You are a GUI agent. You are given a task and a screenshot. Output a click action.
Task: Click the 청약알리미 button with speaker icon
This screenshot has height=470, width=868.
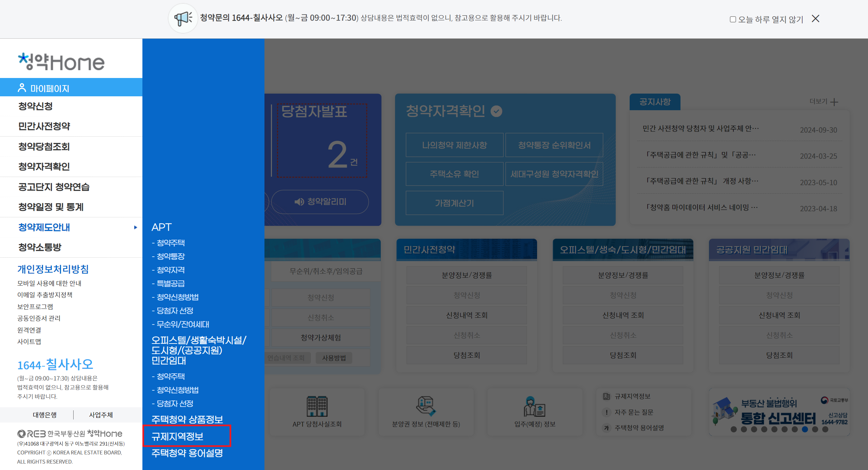point(320,202)
